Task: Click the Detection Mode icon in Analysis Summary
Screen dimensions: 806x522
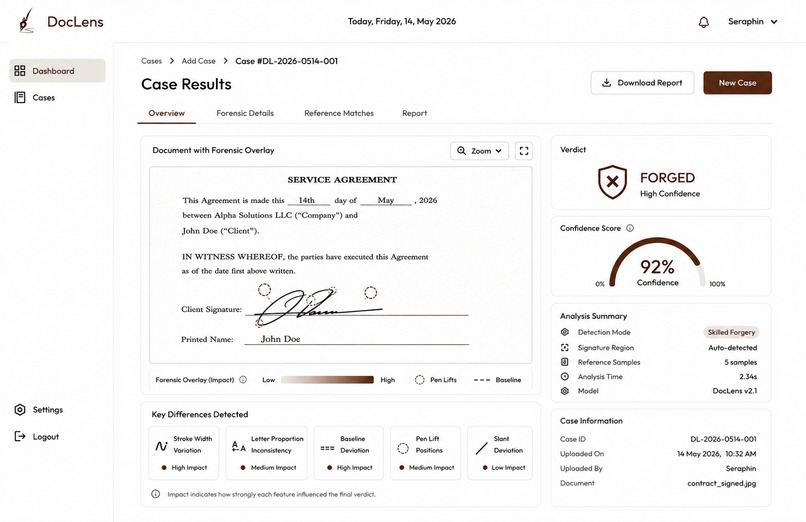Action: pyautogui.click(x=565, y=332)
